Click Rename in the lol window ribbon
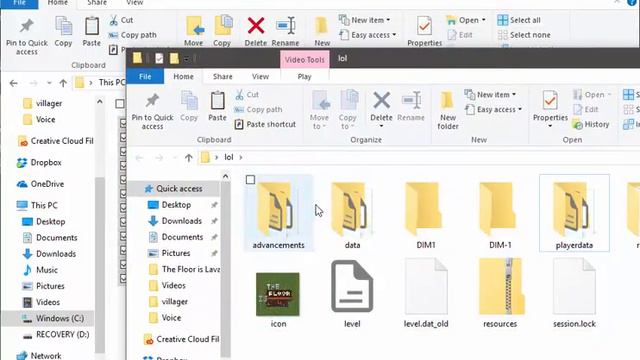The image size is (640, 360). coord(411,106)
